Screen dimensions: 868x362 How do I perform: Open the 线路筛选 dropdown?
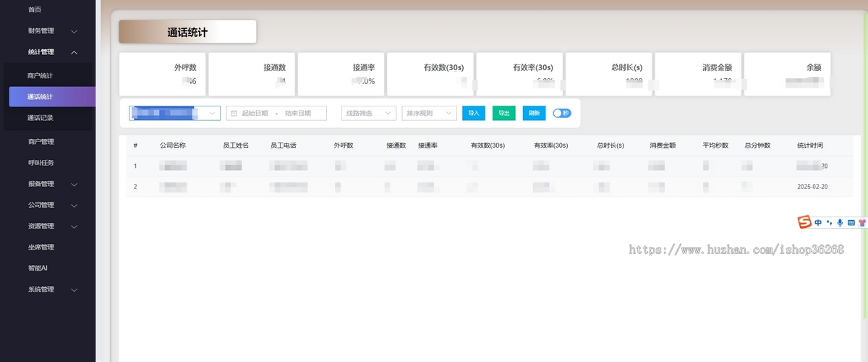pyautogui.click(x=369, y=113)
